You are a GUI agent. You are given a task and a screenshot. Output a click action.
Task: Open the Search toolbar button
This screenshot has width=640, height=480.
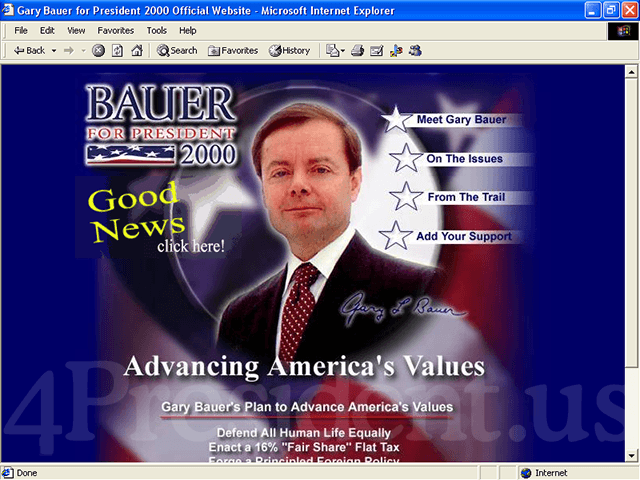coord(177,51)
